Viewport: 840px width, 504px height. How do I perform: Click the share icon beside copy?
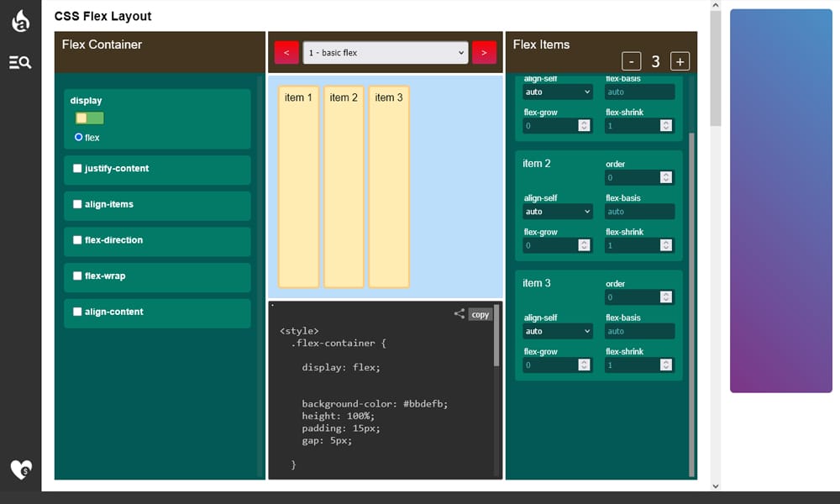coord(459,314)
